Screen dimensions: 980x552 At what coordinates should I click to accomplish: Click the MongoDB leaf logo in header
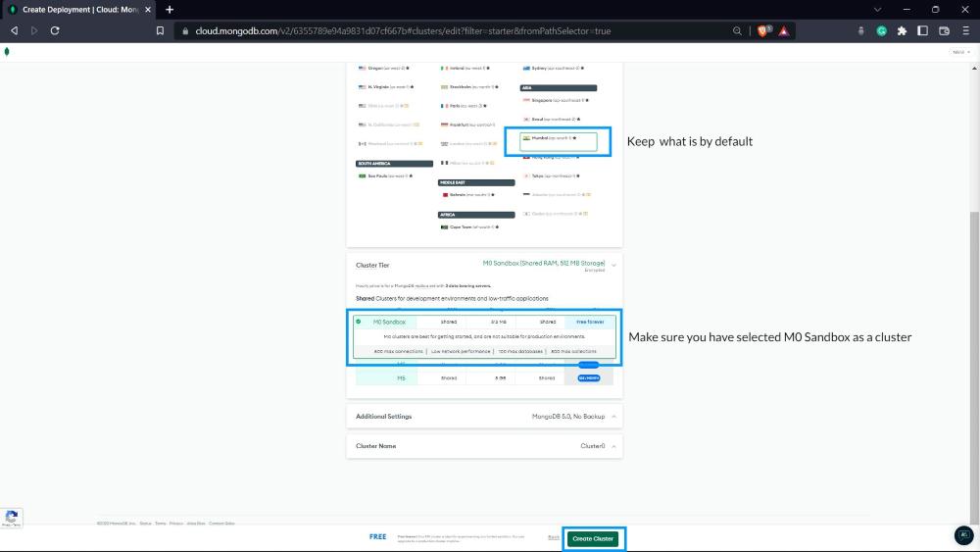7,52
